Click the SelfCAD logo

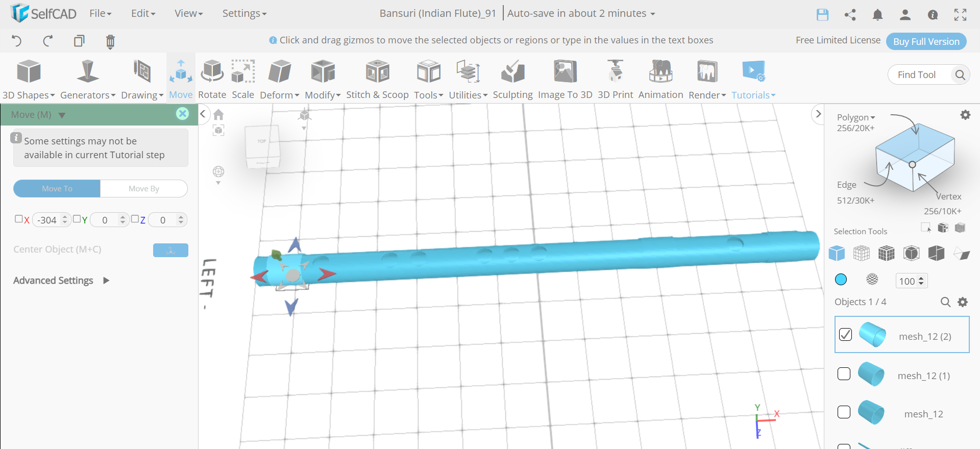click(43, 13)
